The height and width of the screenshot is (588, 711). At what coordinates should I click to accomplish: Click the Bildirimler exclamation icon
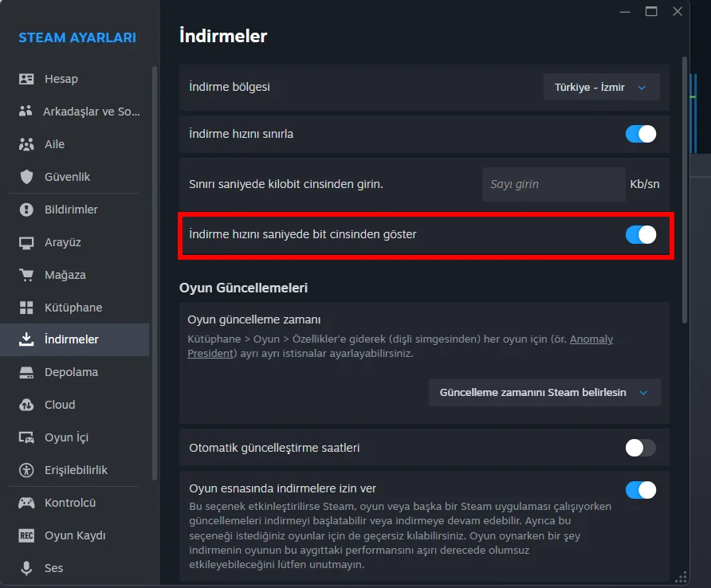[26, 210]
